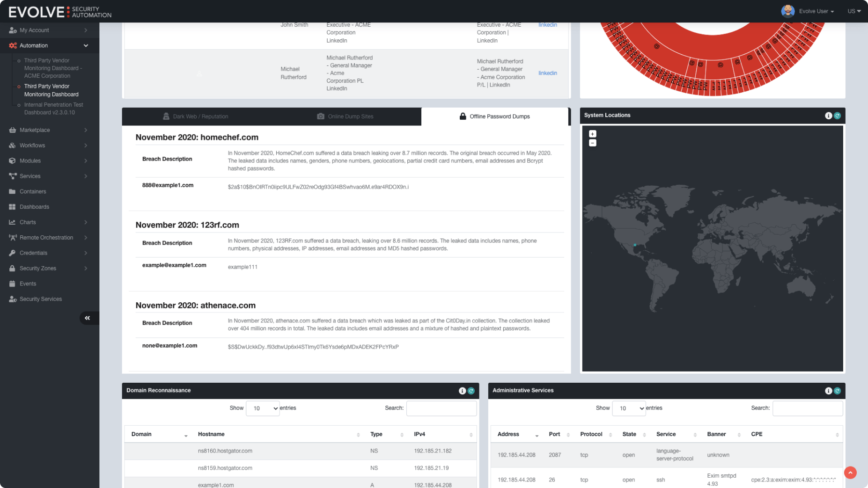Click the Evolve User avatar
This screenshot has width=868, height=488.
(x=788, y=11)
